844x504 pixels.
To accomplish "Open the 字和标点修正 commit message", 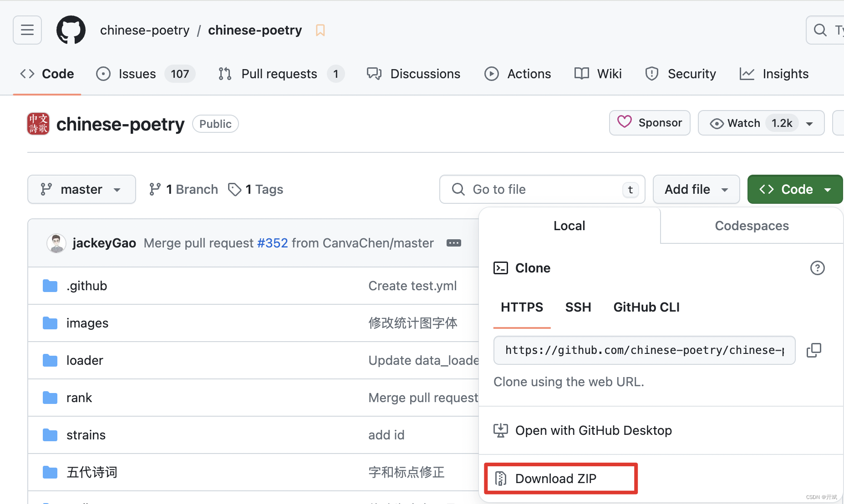I will 407,472.
